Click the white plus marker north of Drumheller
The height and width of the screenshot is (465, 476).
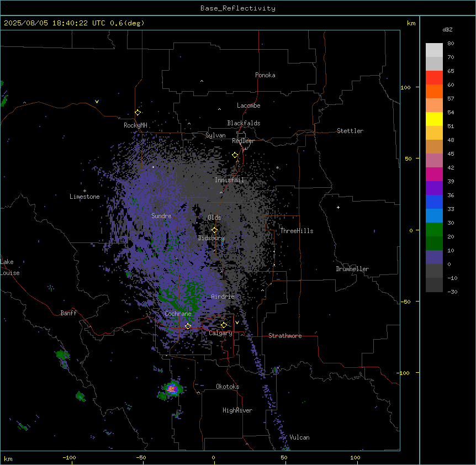coord(338,207)
